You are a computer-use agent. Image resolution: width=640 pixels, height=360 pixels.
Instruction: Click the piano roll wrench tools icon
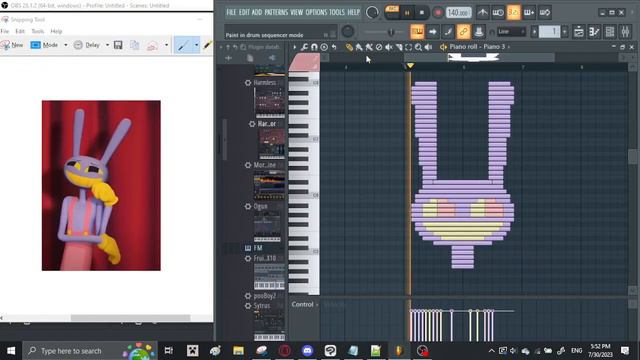[304, 47]
